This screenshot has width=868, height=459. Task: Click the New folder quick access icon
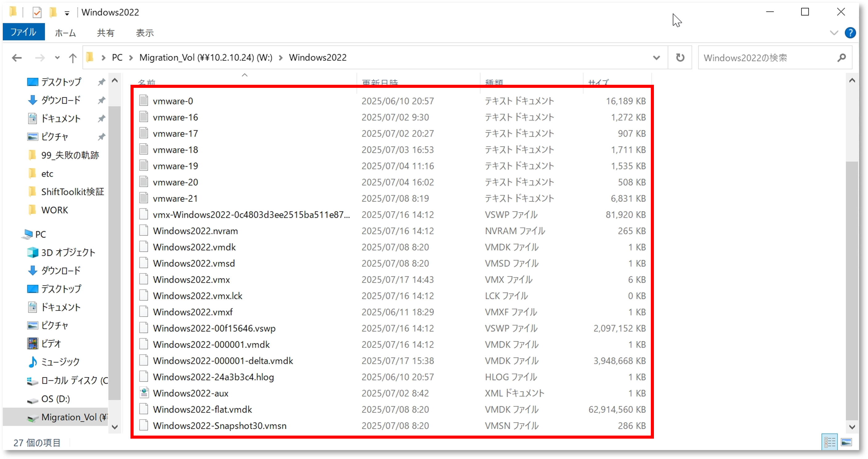tap(53, 12)
